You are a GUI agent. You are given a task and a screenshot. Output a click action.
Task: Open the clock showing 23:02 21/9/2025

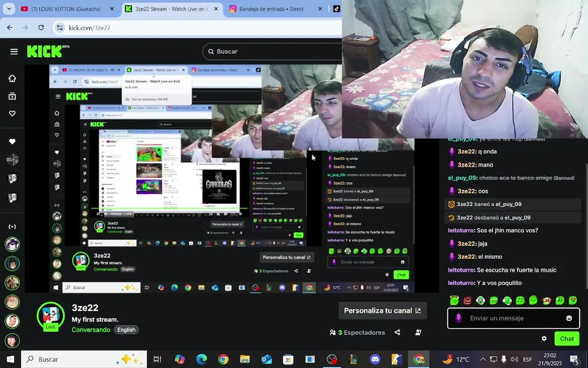[x=550, y=359]
